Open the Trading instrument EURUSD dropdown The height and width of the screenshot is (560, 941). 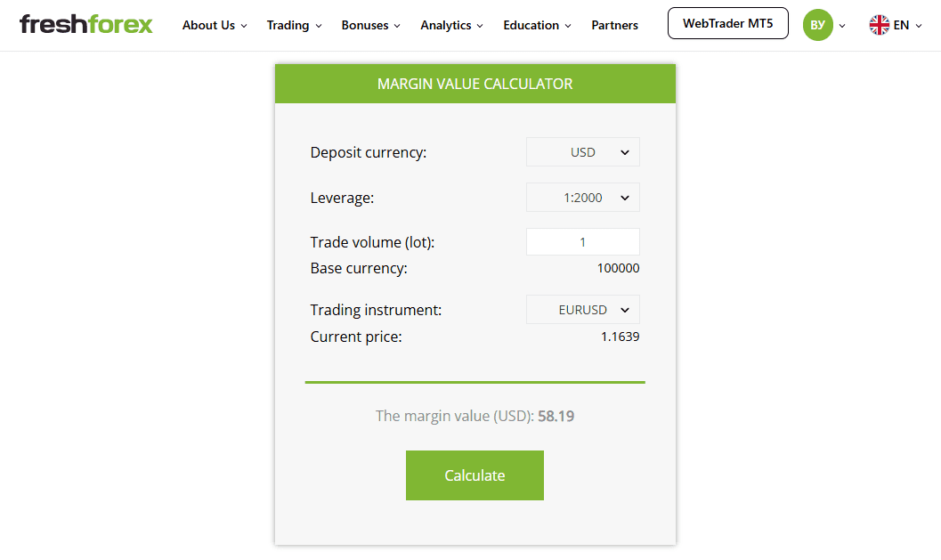coord(583,310)
